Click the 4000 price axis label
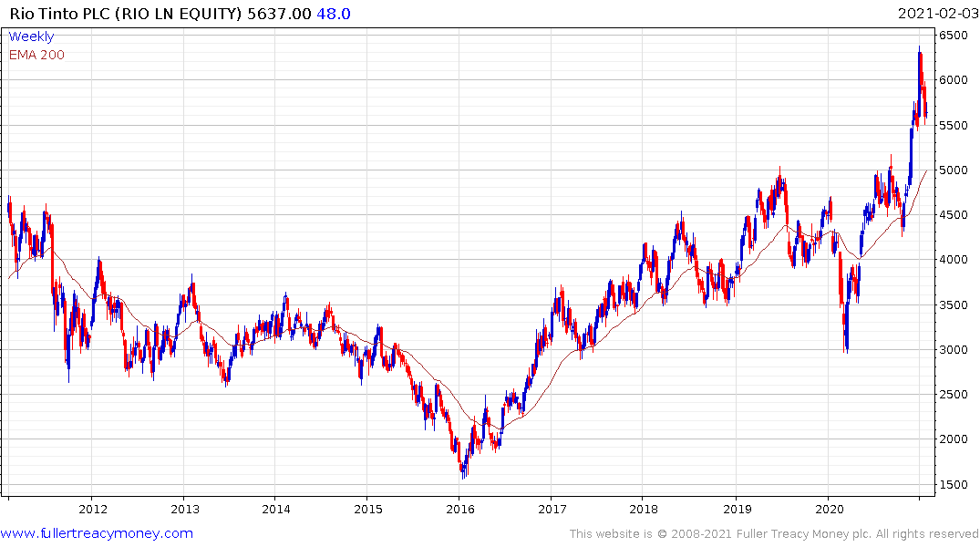Screen dimensions: 980x547 point(954,260)
